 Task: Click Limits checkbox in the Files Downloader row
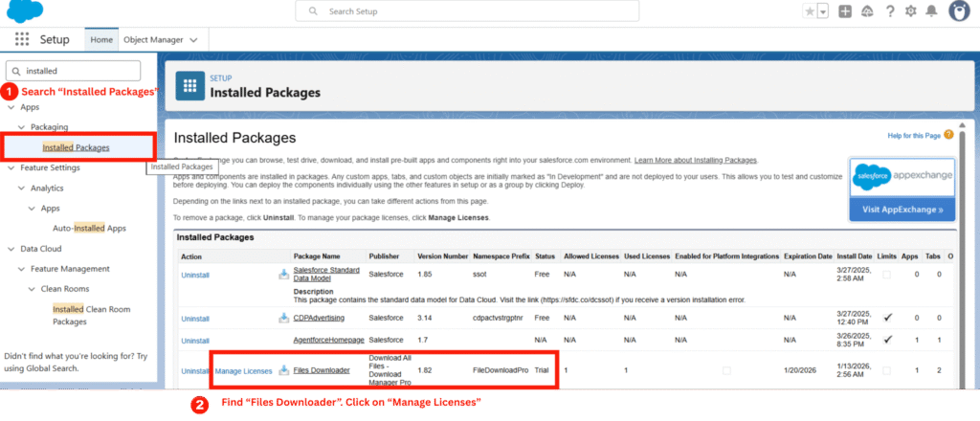pyautogui.click(x=887, y=371)
